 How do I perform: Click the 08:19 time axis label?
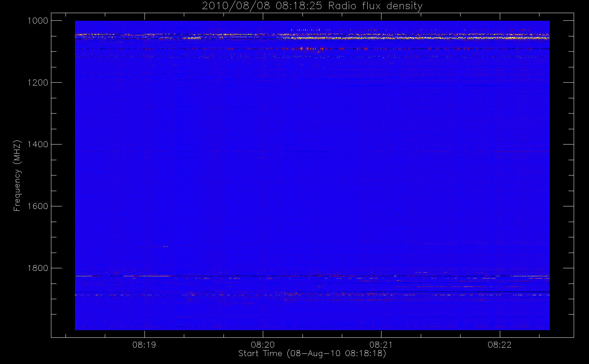coord(144,345)
